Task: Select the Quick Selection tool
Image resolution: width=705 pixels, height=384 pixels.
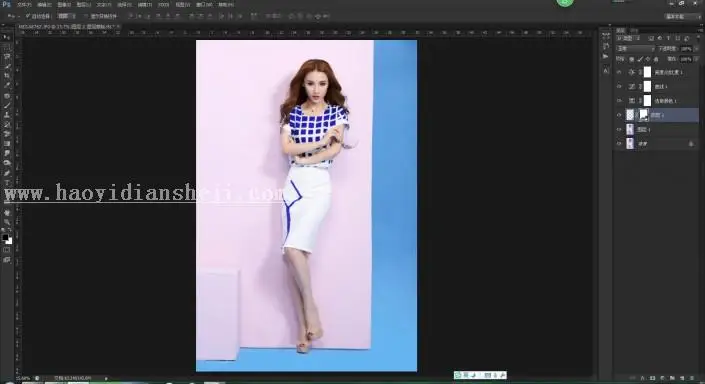Action: (x=7, y=66)
